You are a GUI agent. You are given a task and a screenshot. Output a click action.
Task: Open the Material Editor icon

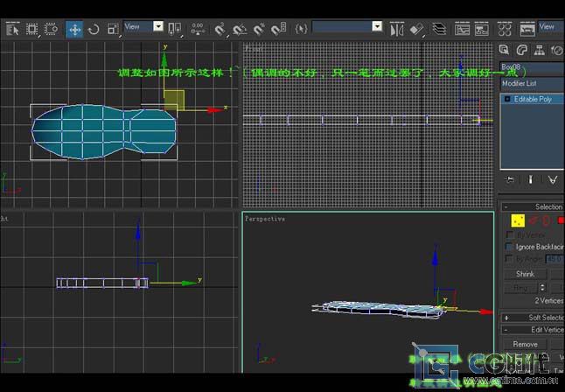pyautogui.click(x=505, y=29)
